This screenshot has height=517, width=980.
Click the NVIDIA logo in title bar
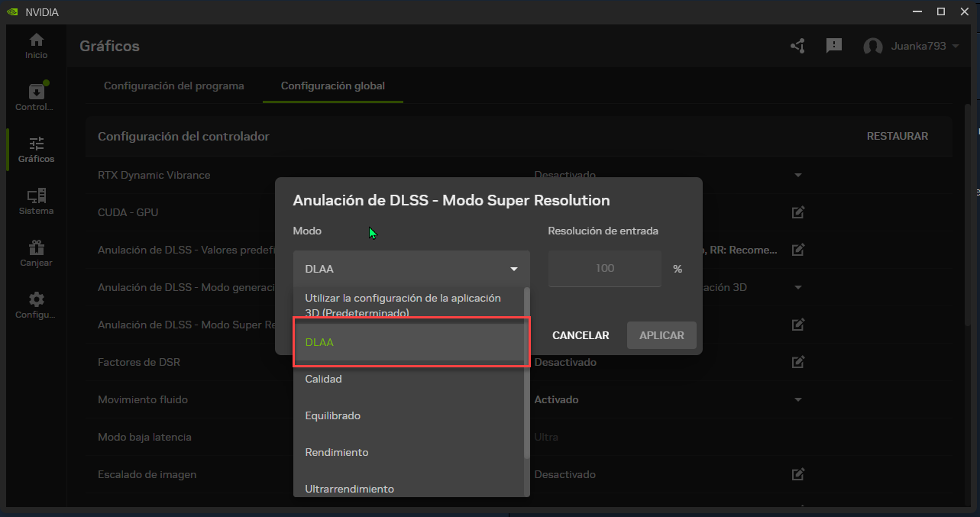[13, 11]
